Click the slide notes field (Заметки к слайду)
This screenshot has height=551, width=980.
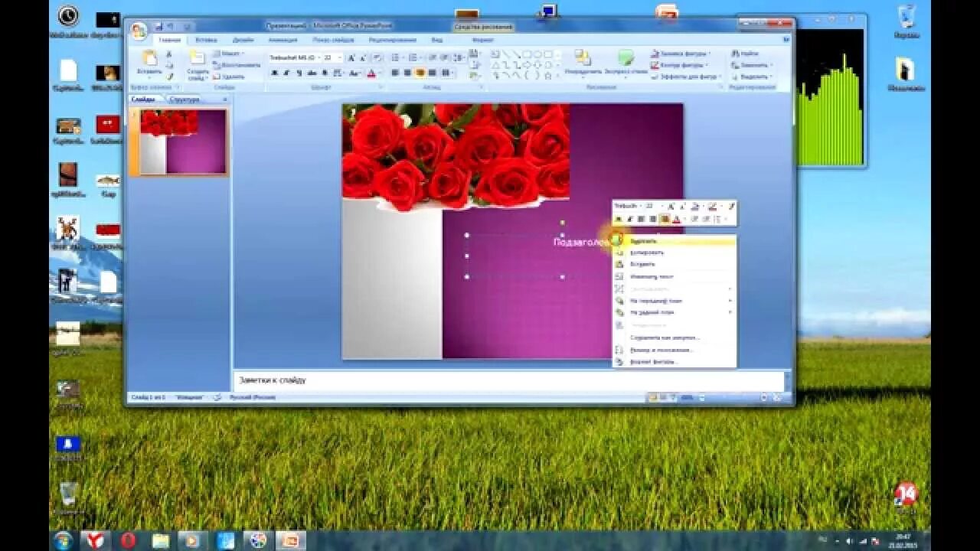pyautogui.click(x=509, y=380)
